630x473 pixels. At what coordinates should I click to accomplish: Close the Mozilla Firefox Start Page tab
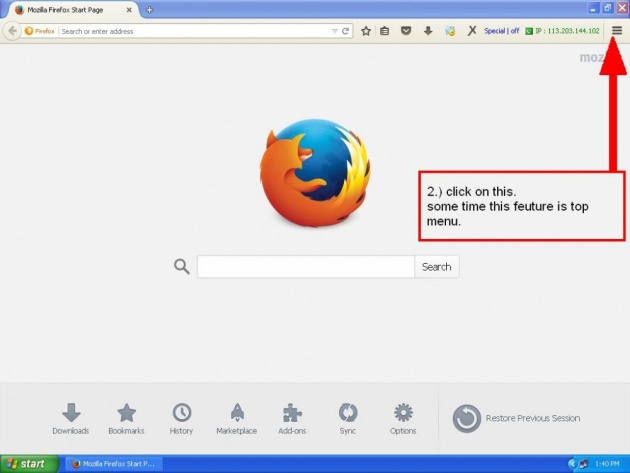pos(129,10)
